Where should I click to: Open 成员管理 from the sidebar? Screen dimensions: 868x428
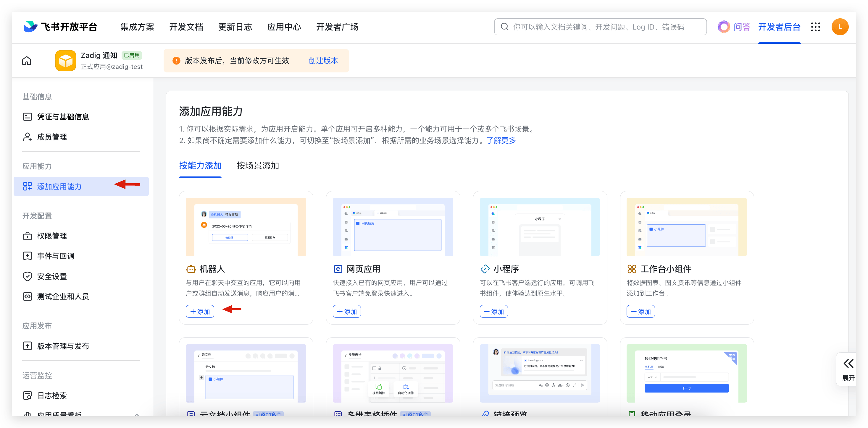51,137
